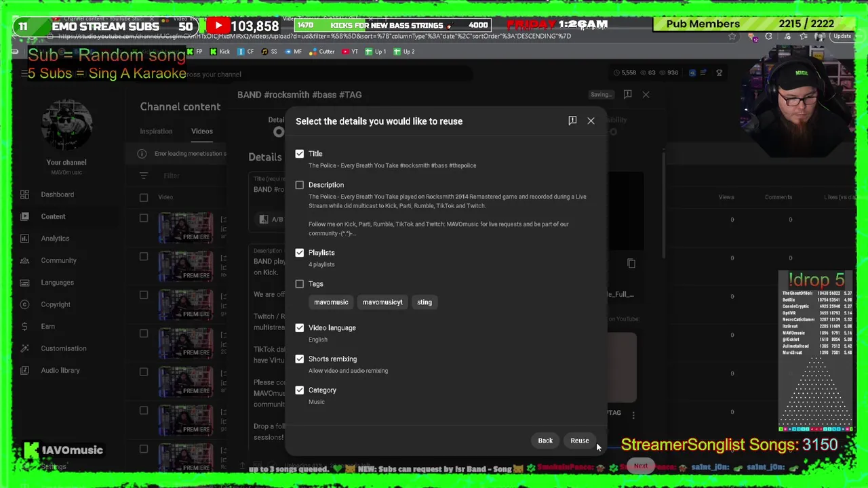The width and height of the screenshot is (868, 488).
Task: Open the YT bookmark
Action: (x=351, y=52)
